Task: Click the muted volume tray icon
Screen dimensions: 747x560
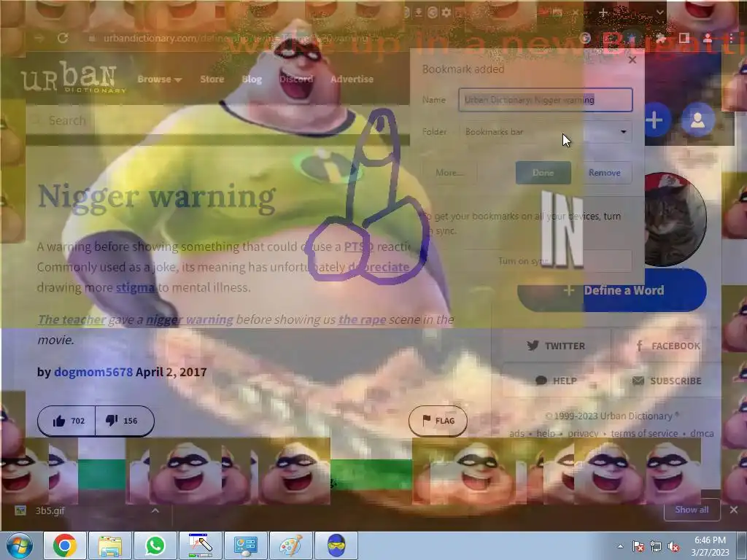Action: [673, 546]
